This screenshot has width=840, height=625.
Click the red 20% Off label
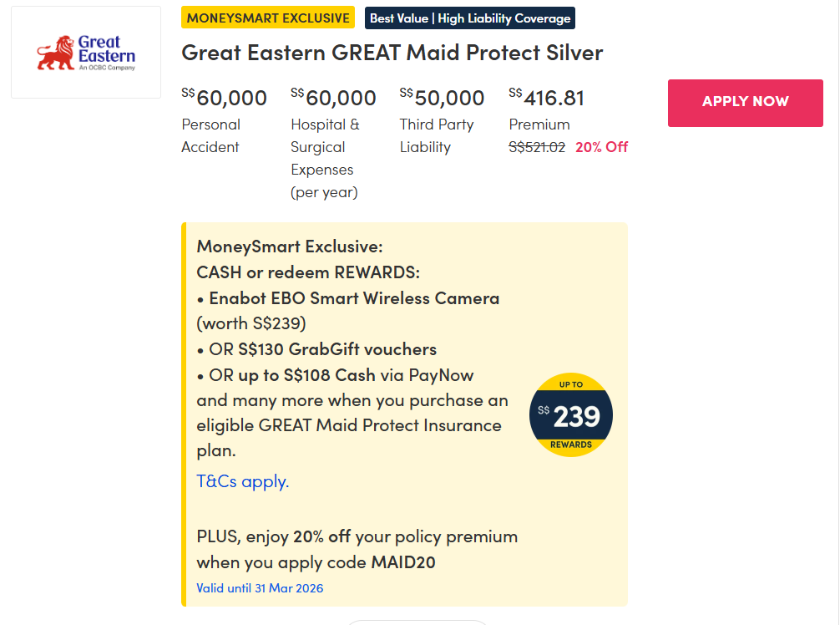(601, 147)
